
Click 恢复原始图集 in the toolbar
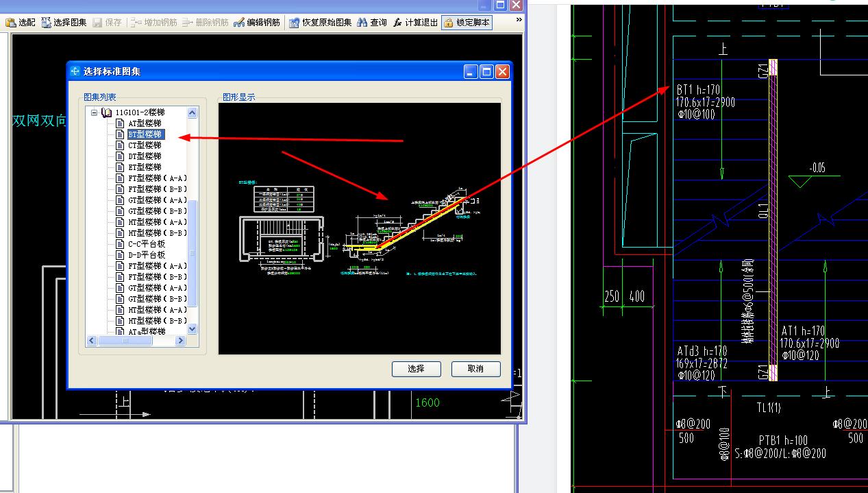point(320,22)
